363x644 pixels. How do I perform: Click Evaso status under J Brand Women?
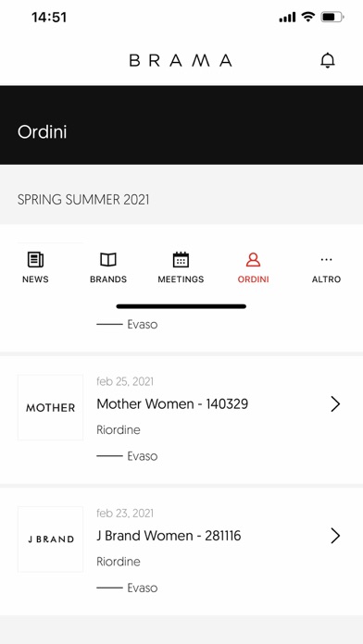click(143, 588)
